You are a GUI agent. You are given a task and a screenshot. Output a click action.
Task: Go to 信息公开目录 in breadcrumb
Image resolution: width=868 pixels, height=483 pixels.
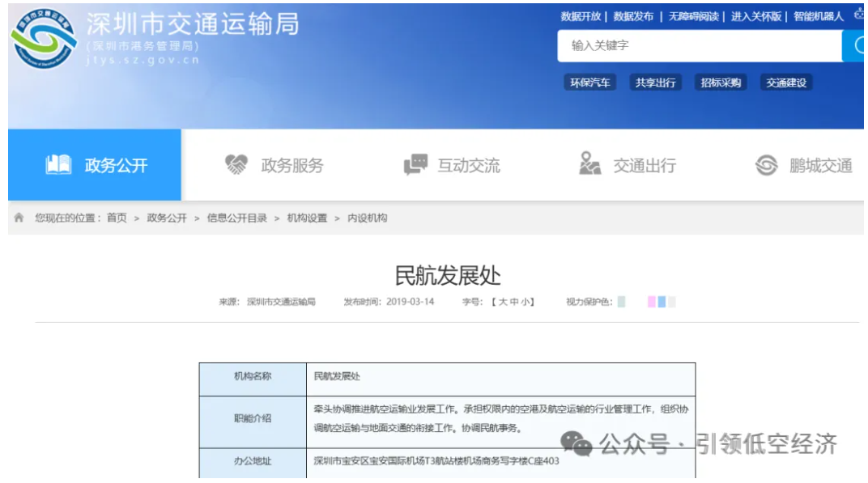(236, 218)
